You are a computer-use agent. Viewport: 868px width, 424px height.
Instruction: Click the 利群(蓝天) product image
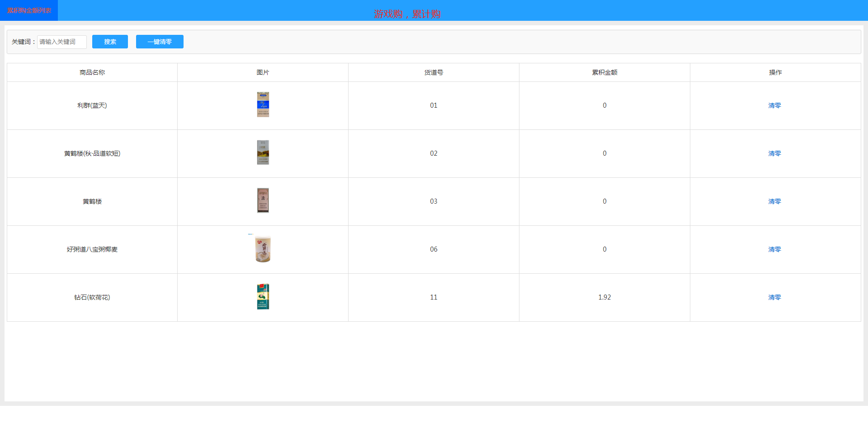(263, 105)
